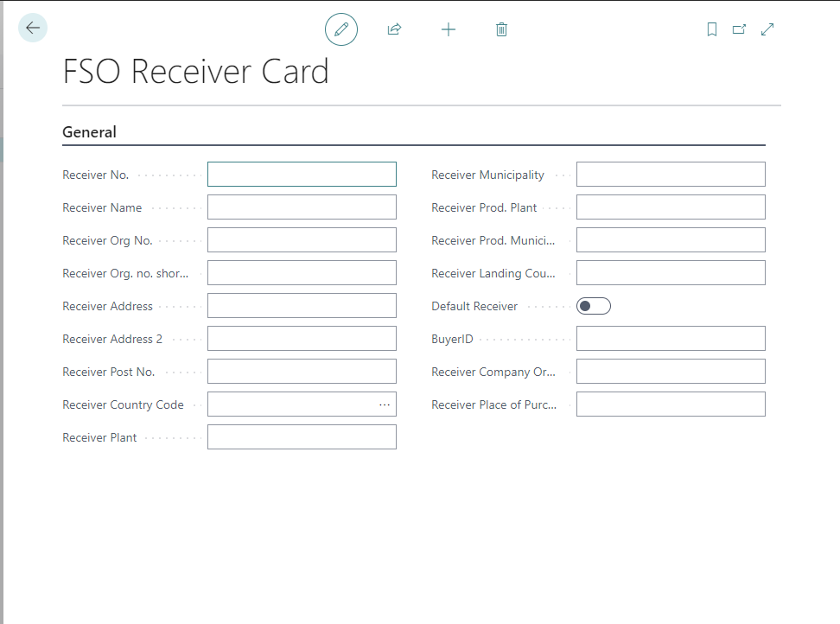Click the back arrow button
The width and height of the screenshot is (840, 624).
(33, 29)
